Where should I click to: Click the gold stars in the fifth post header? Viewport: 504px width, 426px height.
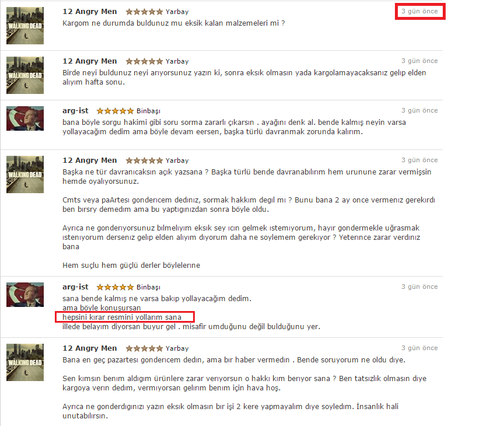[x=115, y=287]
